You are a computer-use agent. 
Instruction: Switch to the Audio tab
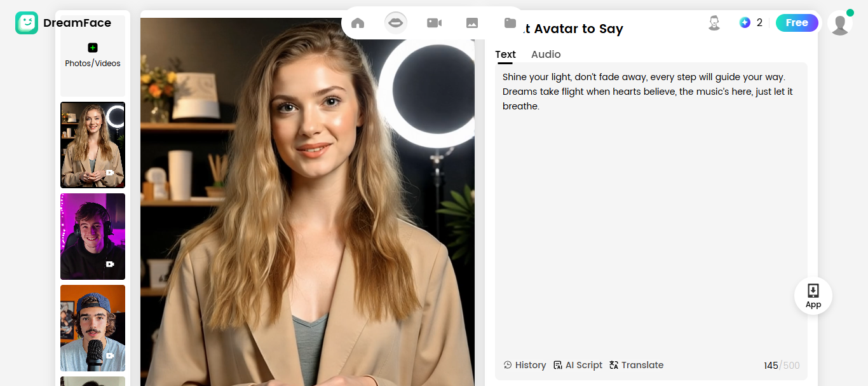coord(546,55)
